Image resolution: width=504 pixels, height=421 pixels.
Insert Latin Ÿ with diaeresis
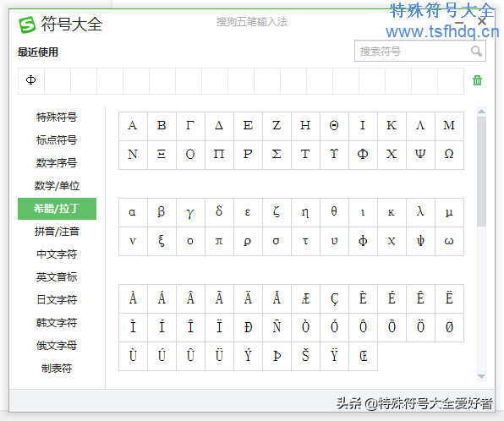point(334,356)
